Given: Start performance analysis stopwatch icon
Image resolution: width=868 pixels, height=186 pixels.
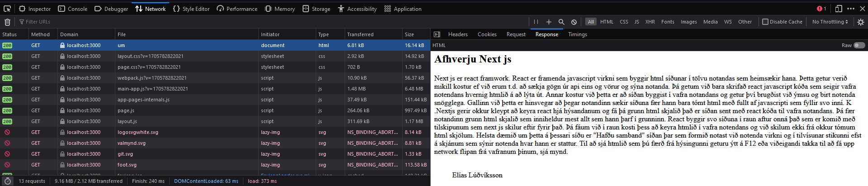Looking at the screenshot, I should tap(7, 181).
